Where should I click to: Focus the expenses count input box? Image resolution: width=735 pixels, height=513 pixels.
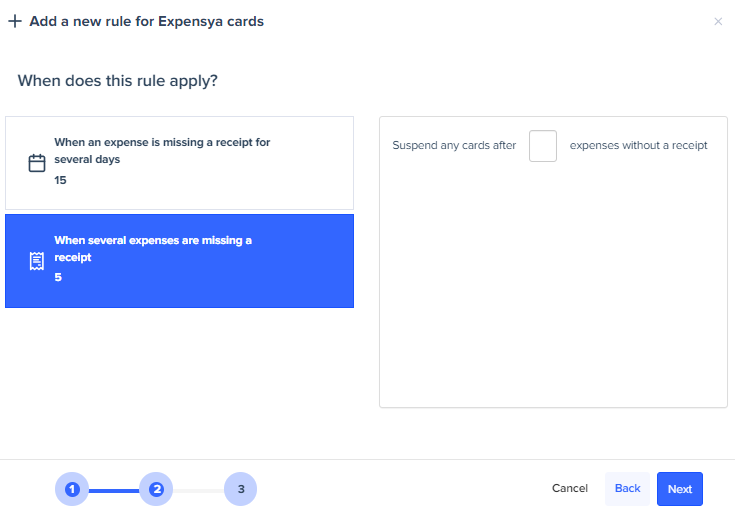point(543,146)
